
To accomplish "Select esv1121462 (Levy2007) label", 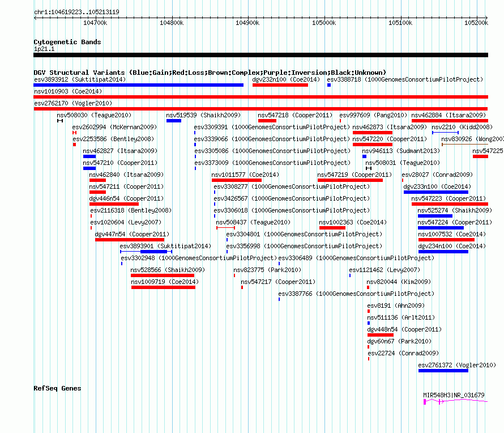I will 385,270.
